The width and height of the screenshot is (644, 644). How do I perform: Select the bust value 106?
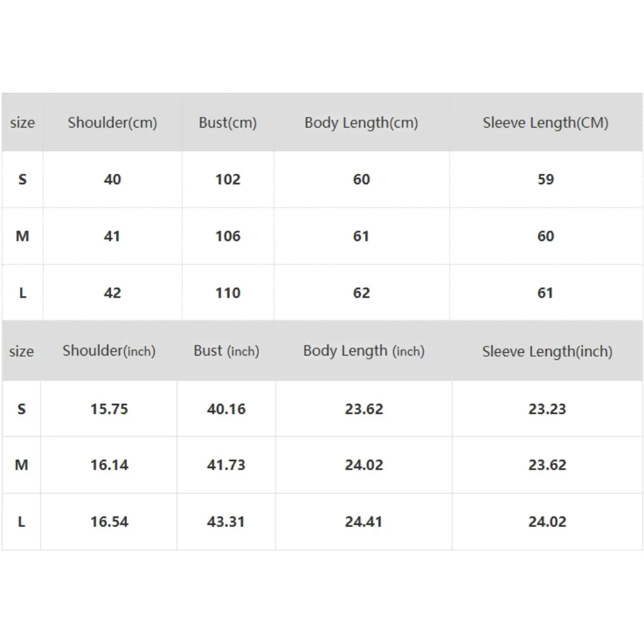(x=227, y=236)
